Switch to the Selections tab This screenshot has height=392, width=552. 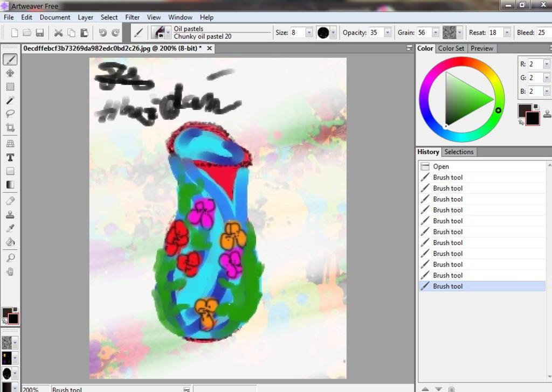459,152
